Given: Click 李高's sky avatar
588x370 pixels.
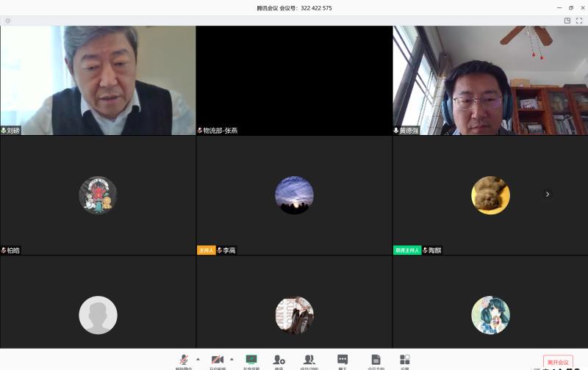Looking at the screenshot, I should coord(295,195).
